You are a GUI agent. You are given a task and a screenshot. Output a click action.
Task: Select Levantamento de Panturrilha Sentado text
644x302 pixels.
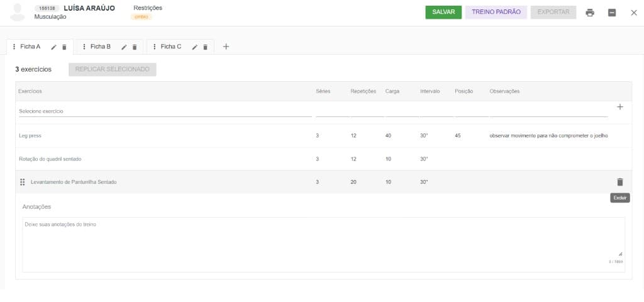click(74, 182)
